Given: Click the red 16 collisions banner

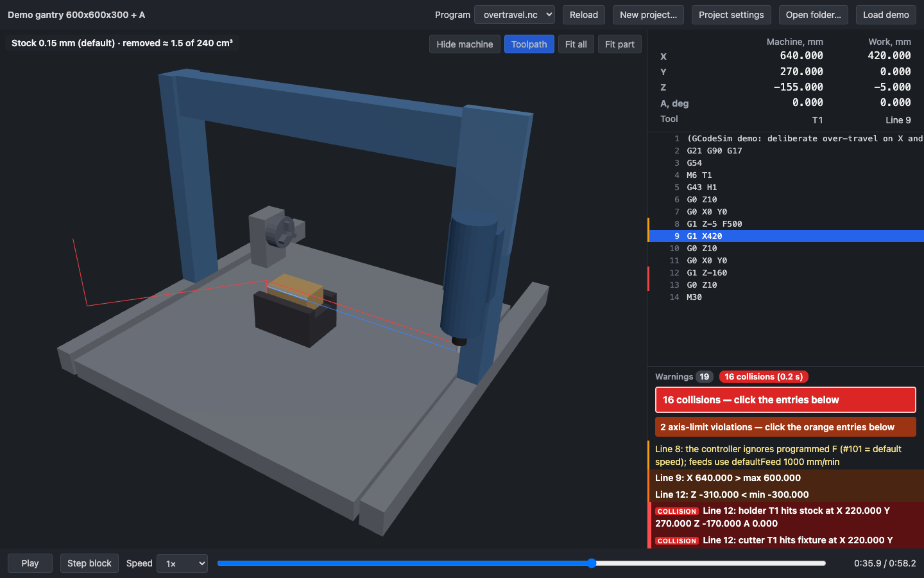Looking at the screenshot, I should point(785,400).
